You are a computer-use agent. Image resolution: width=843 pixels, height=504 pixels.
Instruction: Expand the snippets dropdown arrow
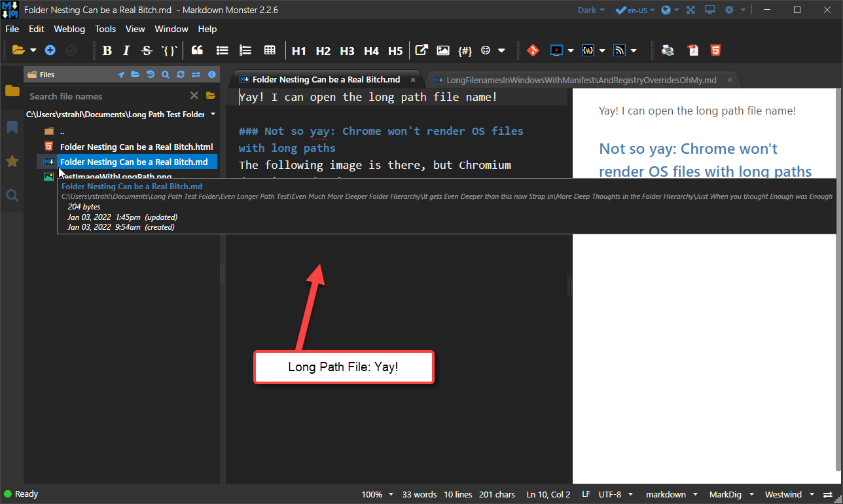[x=602, y=50]
